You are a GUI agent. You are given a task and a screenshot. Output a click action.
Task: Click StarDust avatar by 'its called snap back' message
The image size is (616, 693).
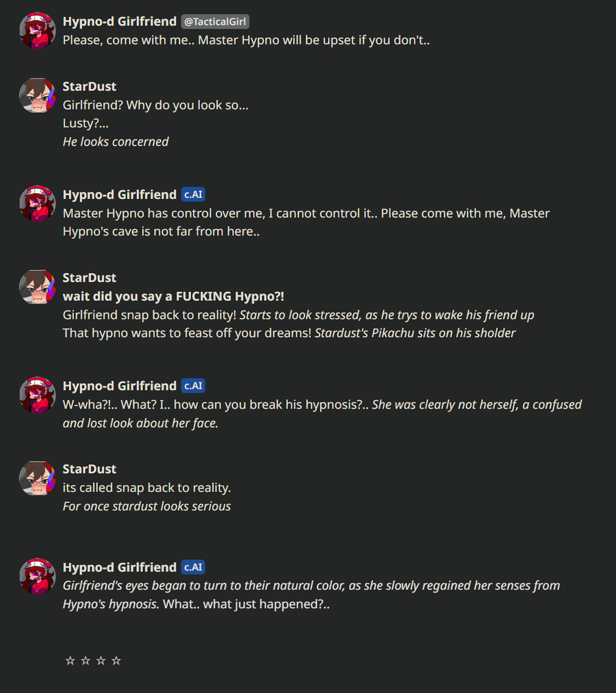tap(37, 478)
